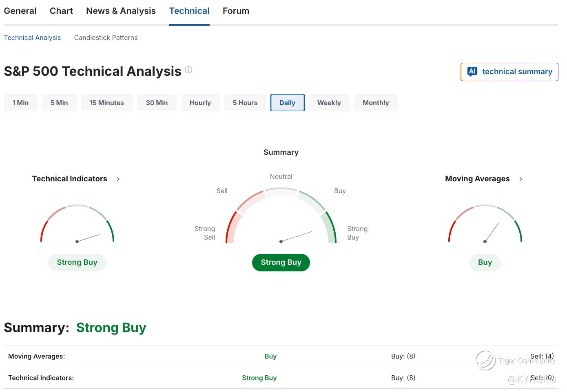Open the AI technical summary button
The width and height of the screenshot is (567, 392).
[509, 72]
